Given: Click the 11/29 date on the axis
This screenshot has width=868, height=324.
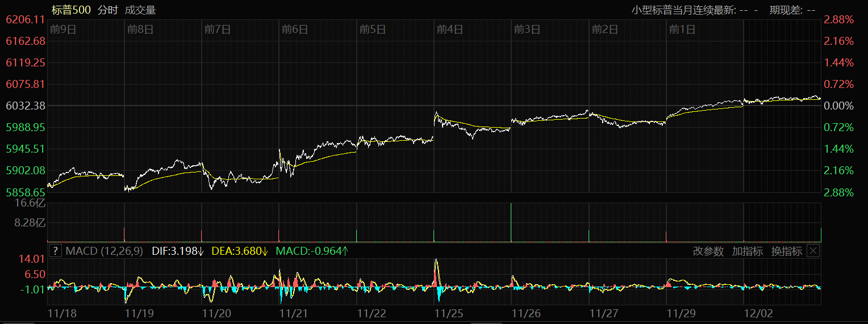Looking at the screenshot, I should tap(681, 313).
